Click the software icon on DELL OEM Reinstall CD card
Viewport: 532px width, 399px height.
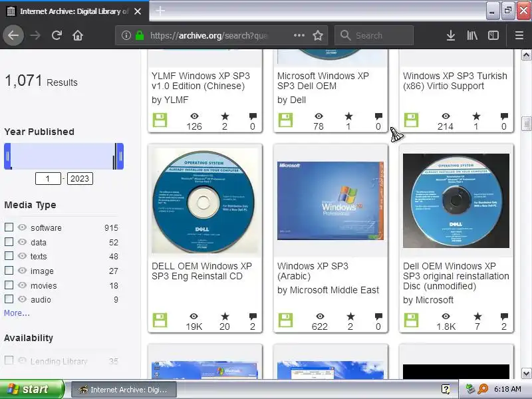160,321
